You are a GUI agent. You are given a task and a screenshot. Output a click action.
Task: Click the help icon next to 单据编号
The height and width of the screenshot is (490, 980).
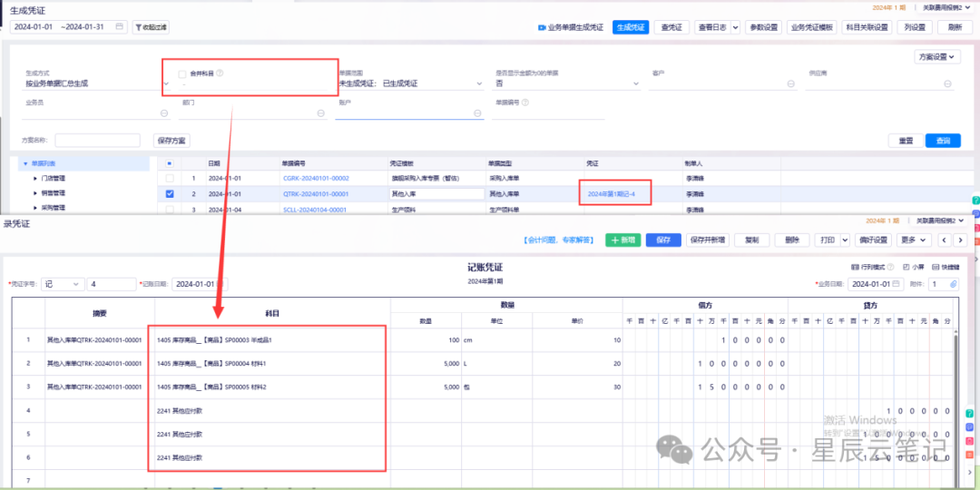tap(525, 103)
